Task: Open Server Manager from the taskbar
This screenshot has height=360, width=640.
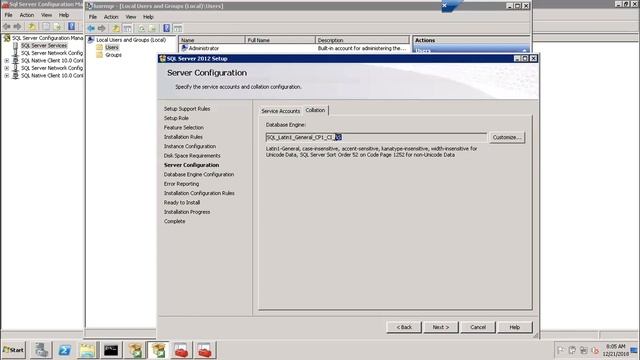Action: (x=41, y=350)
